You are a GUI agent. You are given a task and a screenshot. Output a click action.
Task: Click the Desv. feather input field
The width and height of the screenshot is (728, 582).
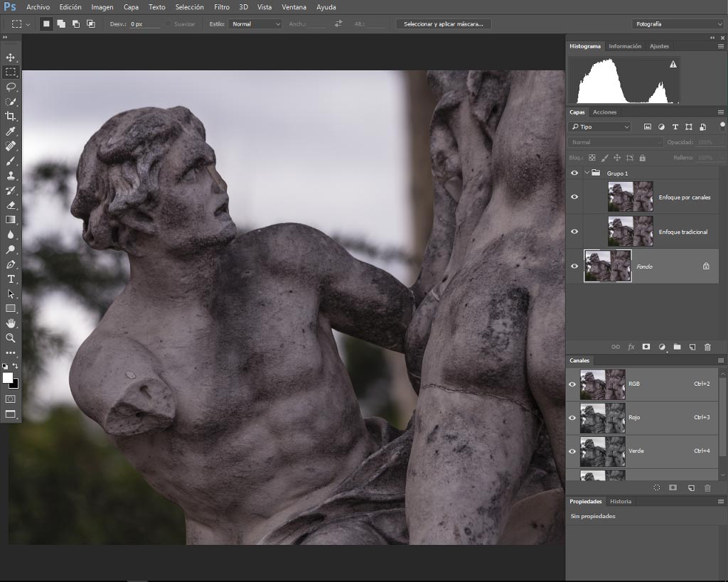tap(144, 24)
